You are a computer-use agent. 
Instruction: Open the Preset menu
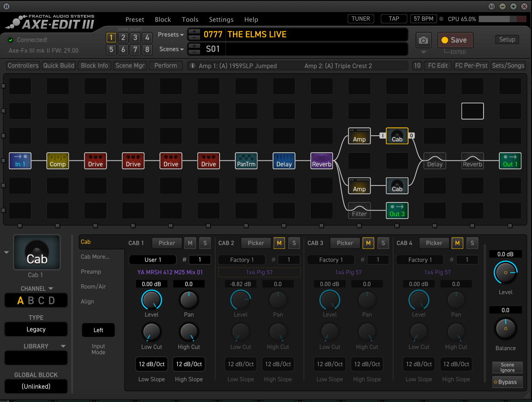(x=135, y=19)
